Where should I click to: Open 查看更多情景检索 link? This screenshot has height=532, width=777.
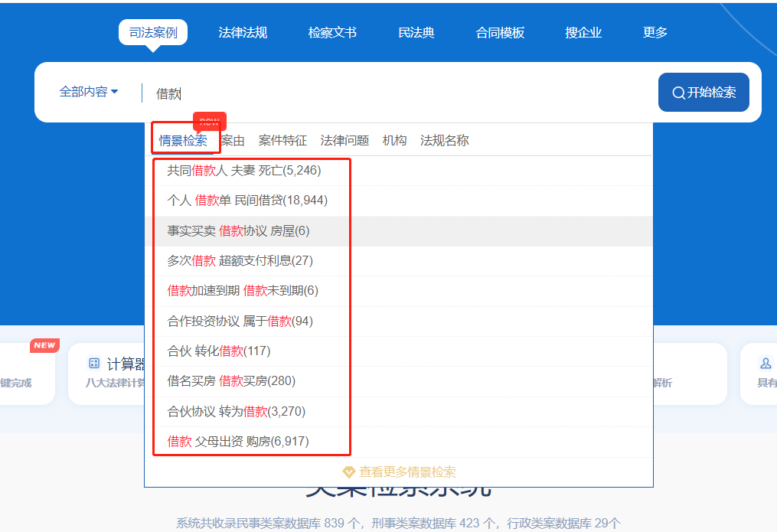(406, 472)
